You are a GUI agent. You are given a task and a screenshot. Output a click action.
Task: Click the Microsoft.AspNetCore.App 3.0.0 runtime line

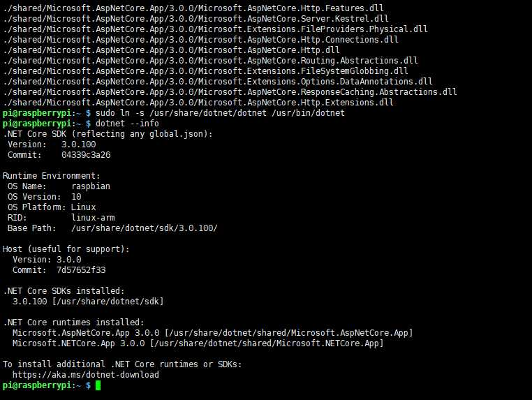pos(213,333)
